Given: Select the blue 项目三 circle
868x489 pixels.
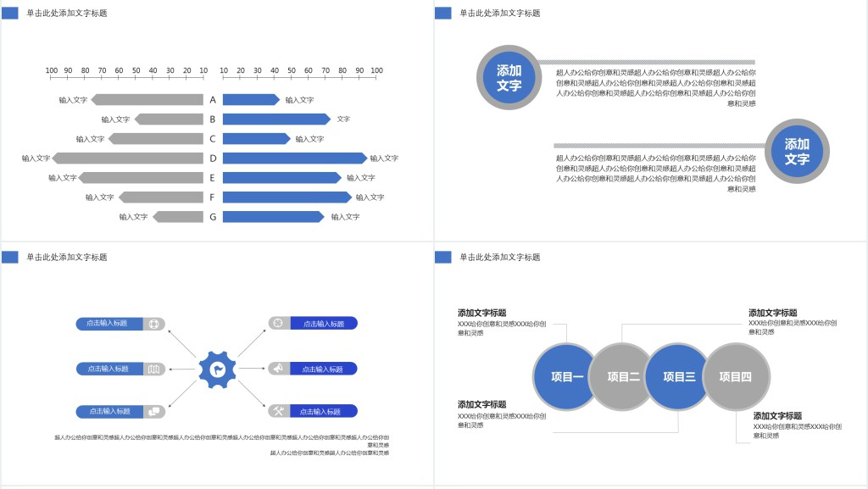Looking at the screenshot, I should (x=678, y=376).
